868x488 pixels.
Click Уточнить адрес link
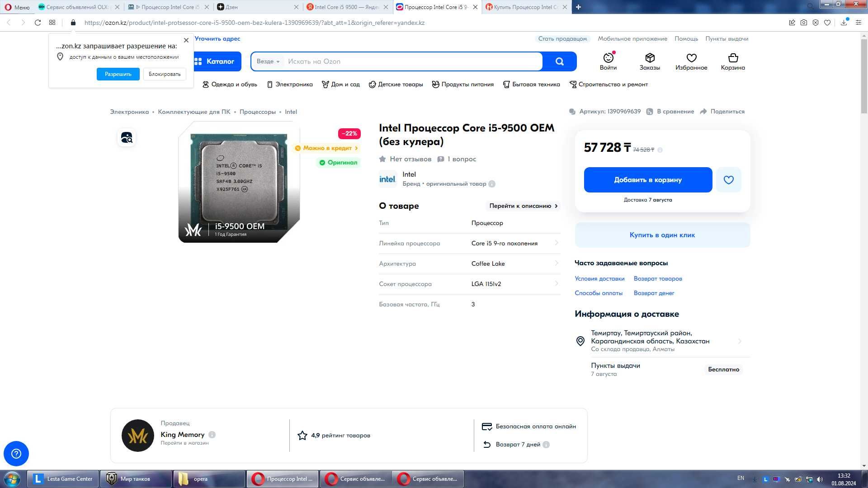(x=217, y=39)
